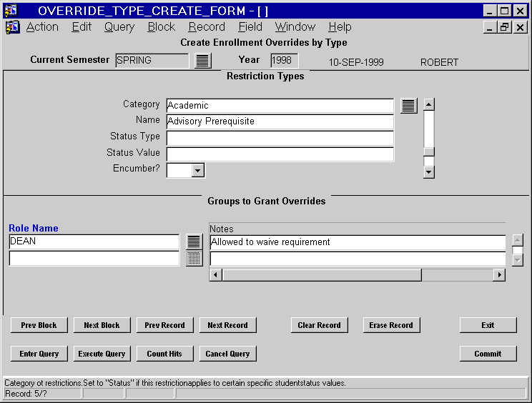Viewport: 532px width, 403px height.
Task: Click the Prev Block button
Action: pyautogui.click(x=39, y=325)
